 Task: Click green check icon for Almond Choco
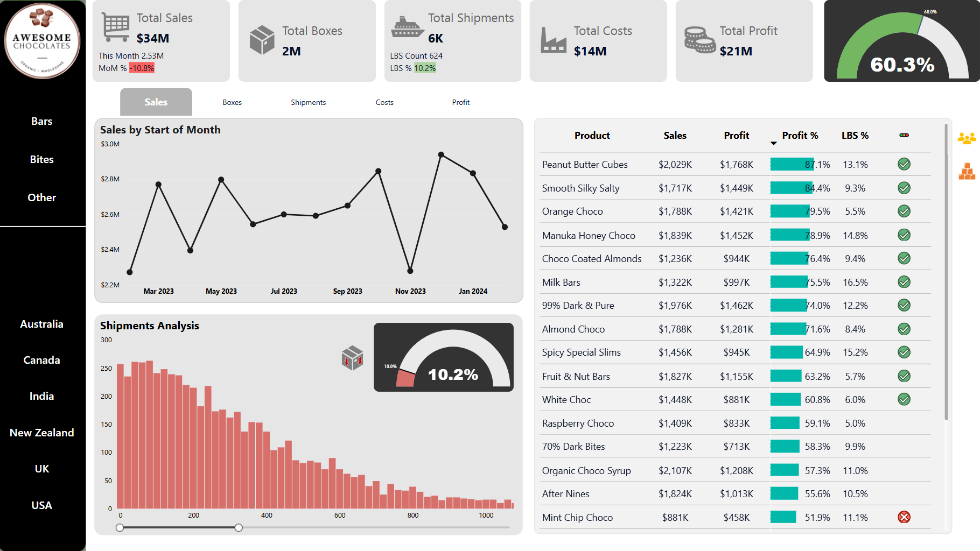click(x=904, y=329)
